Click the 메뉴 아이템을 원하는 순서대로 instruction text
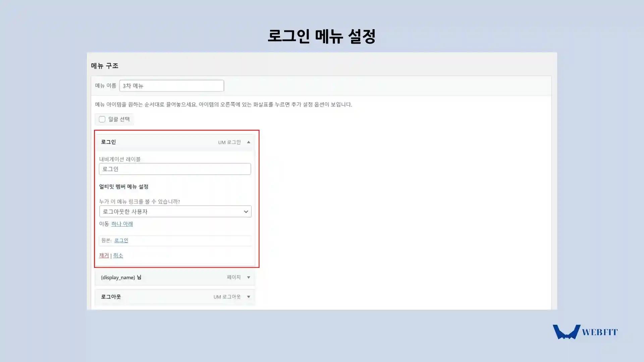Image resolution: width=644 pixels, height=362 pixels. pos(223,105)
